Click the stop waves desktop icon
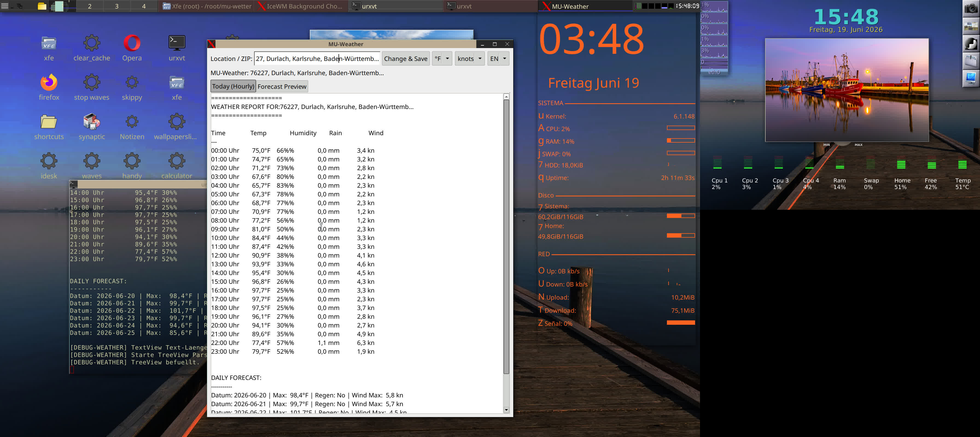Image resolution: width=980 pixels, height=437 pixels. coord(92,82)
